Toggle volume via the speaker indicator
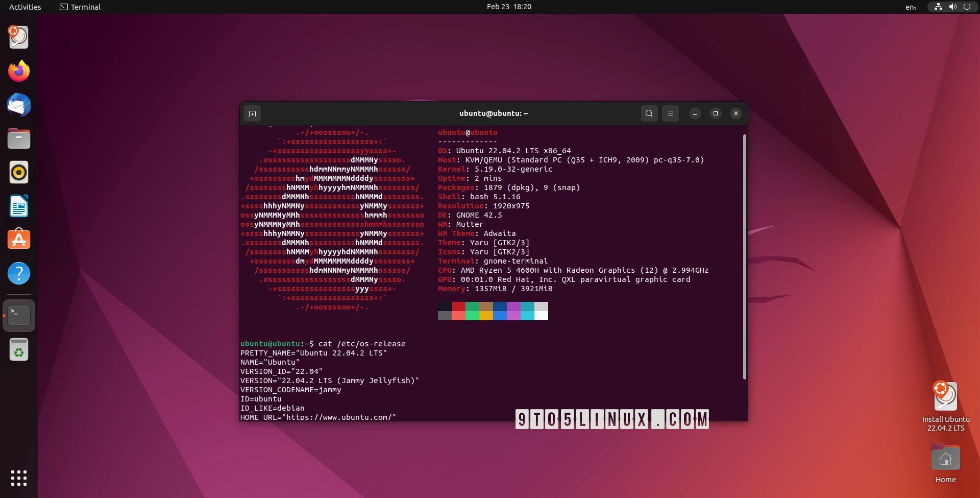The image size is (980, 498). coord(952,7)
